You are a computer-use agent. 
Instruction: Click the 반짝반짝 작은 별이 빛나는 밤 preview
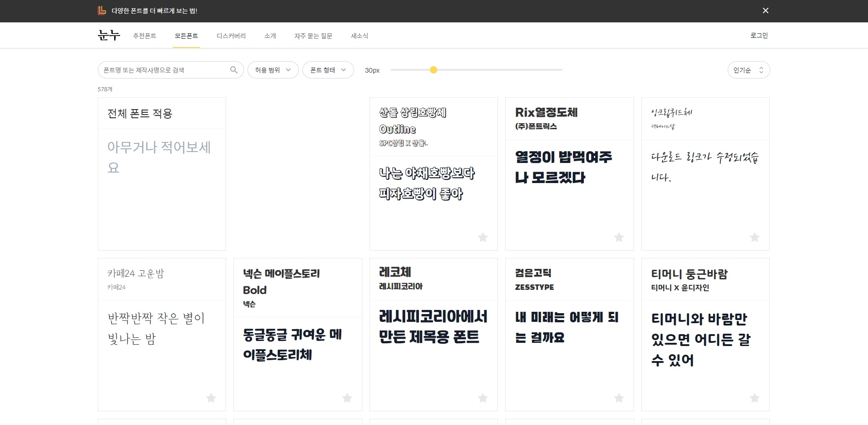(156, 328)
